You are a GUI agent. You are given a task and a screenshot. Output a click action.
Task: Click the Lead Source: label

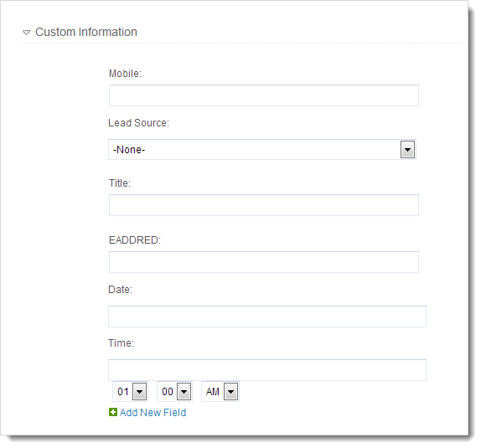tap(138, 123)
